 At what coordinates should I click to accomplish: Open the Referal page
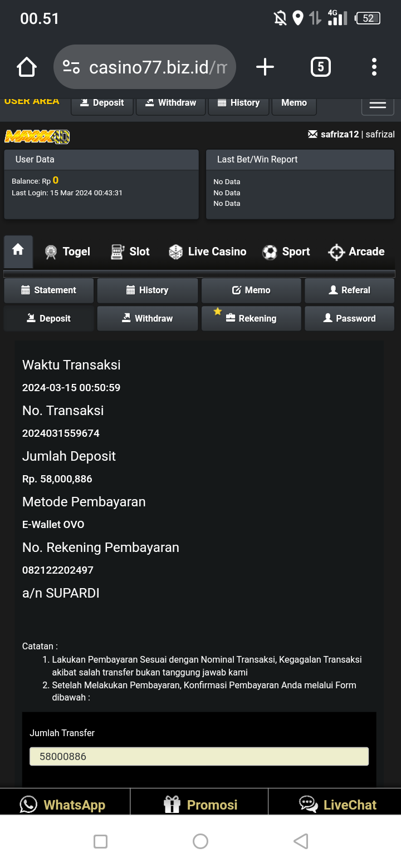point(349,290)
